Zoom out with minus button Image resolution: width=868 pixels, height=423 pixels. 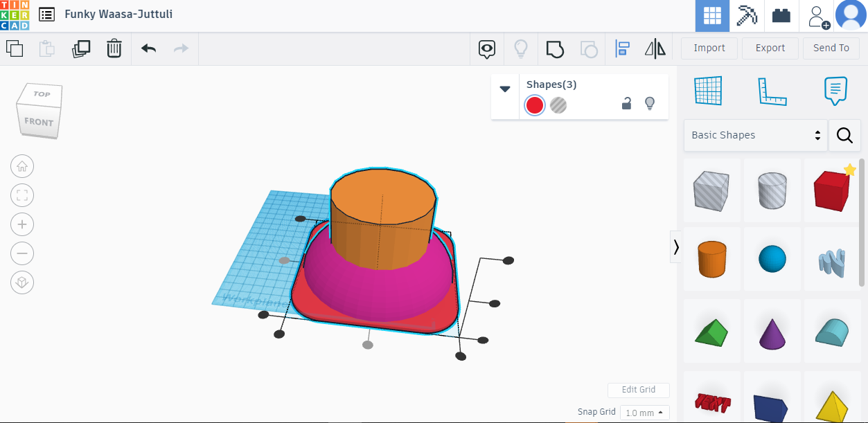[x=22, y=253]
